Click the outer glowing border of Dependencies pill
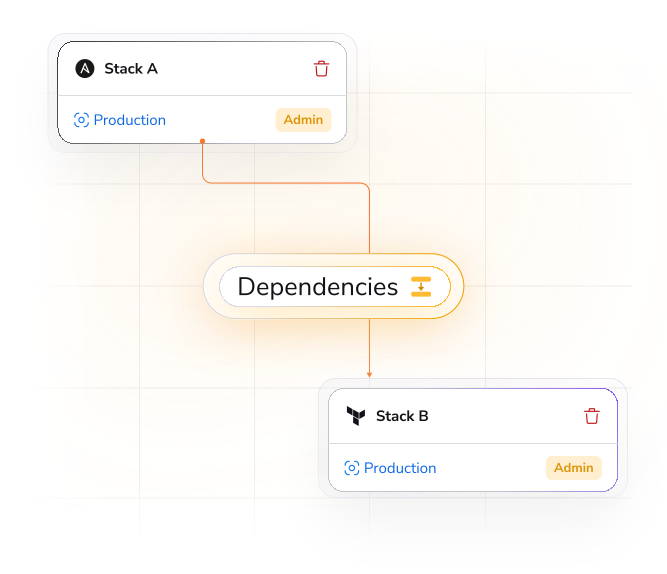This screenshot has height=574, width=667. pyautogui.click(x=211, y=287)
